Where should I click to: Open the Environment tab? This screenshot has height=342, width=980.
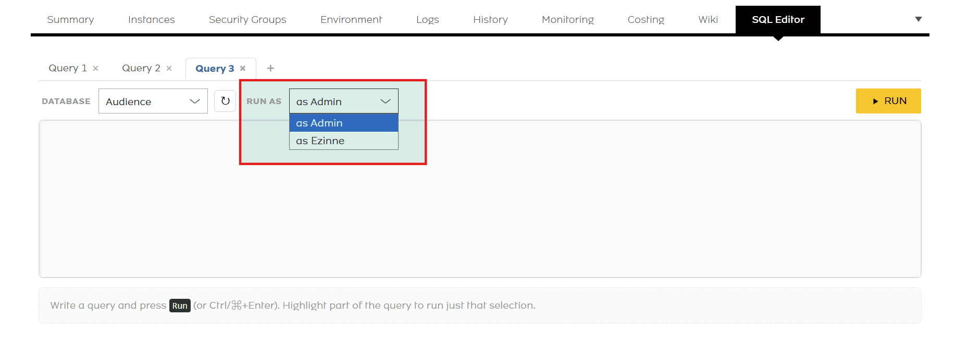[351, 19]
